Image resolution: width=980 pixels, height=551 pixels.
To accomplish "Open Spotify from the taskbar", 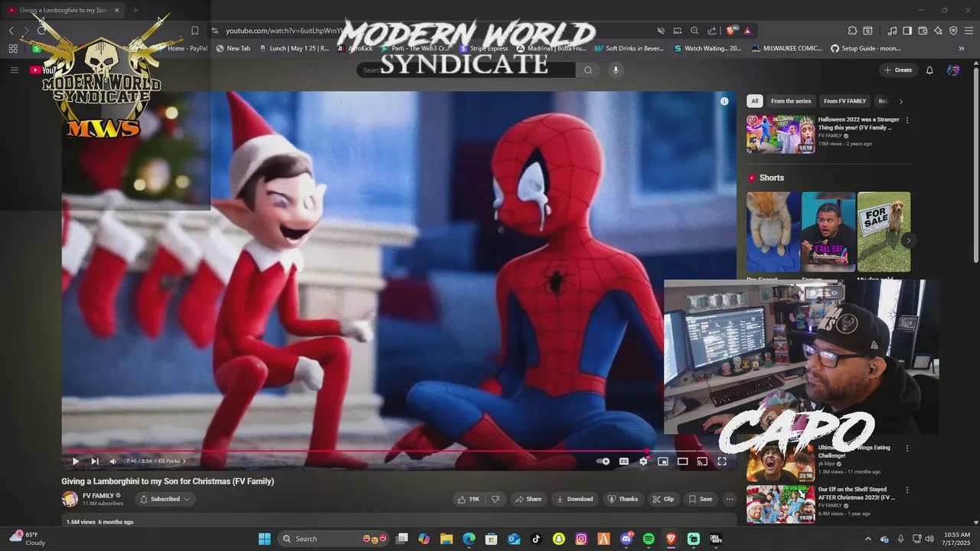I will (648, 539).
